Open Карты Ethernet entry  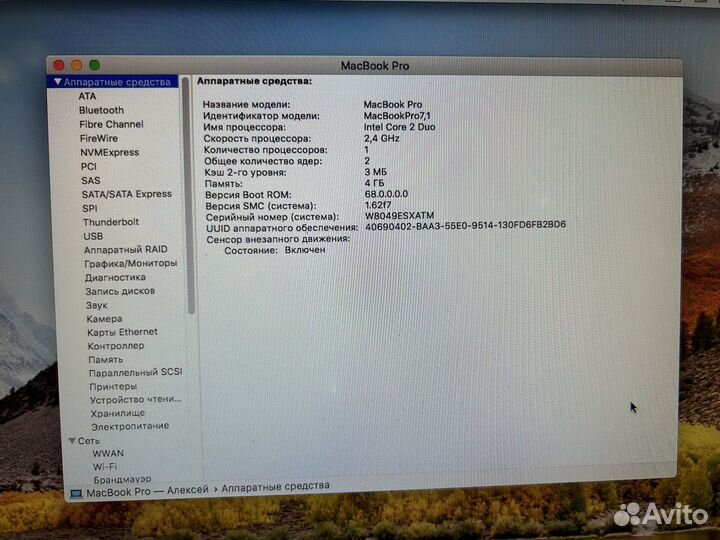click(123, 332)
